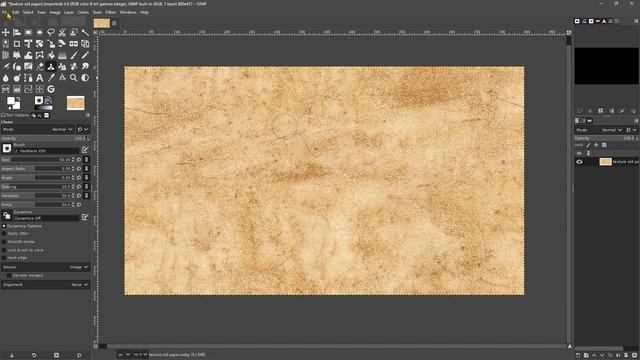The width and height of the screenshot is (640, 360).
Task: Reset brush size to default
Action: coord(79,160)
